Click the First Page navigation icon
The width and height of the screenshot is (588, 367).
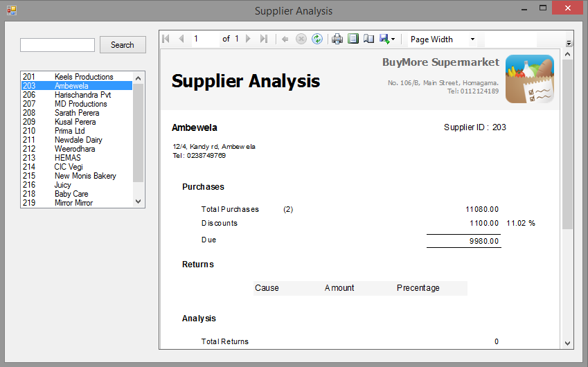point(166,39)
